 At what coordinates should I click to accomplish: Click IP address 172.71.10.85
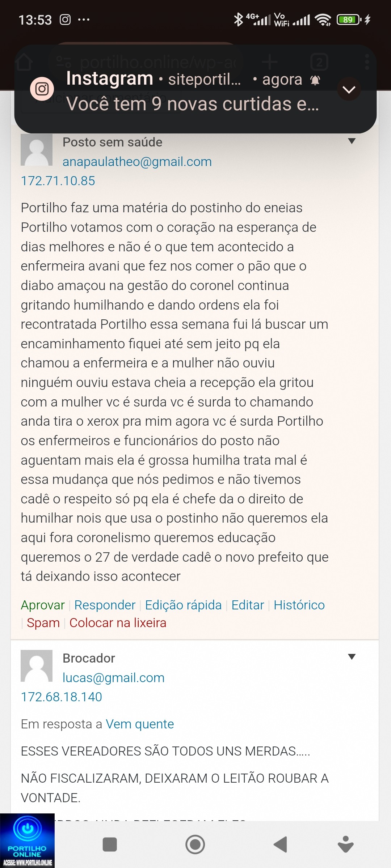click(x=58, y=181)
